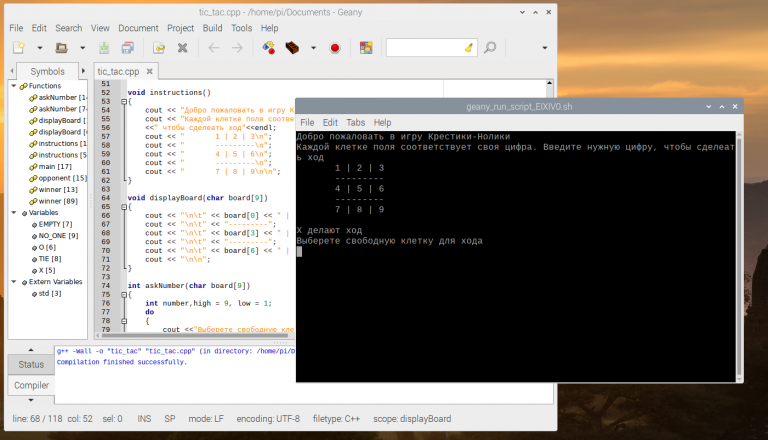This screenshot has width=768, height=440.
Task: Select main [17] in Symbols tree
Action: (x=54, y=167)
